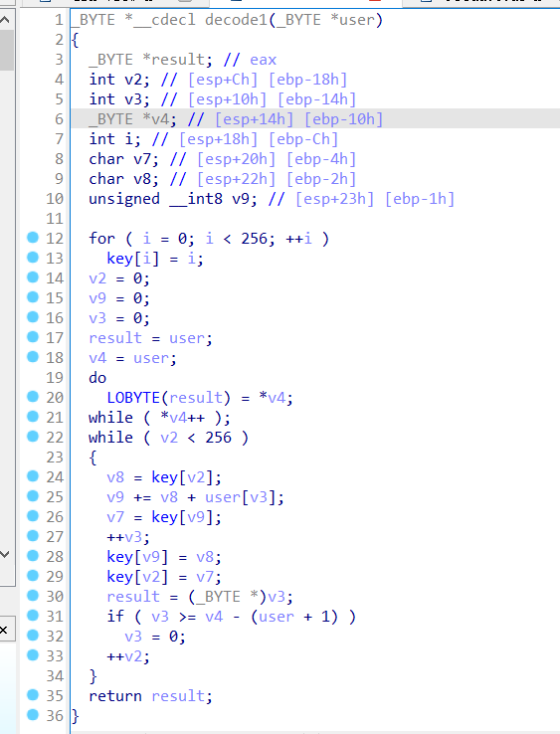
Task: Click ++v2 on line 33
Action: point(124,656)
